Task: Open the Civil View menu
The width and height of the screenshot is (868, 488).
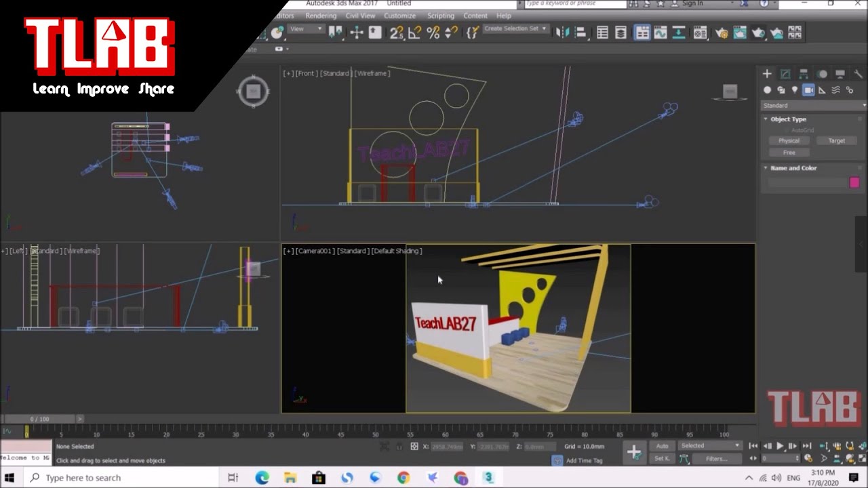Action: coord(360,16)
